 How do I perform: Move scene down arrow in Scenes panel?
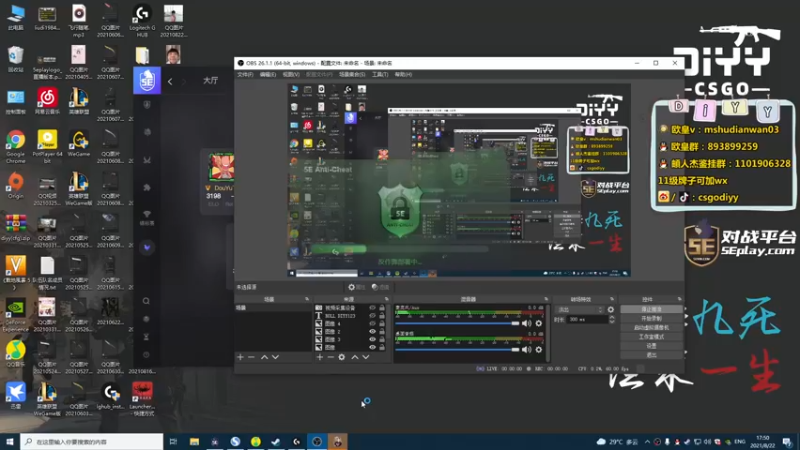(276, 357)
